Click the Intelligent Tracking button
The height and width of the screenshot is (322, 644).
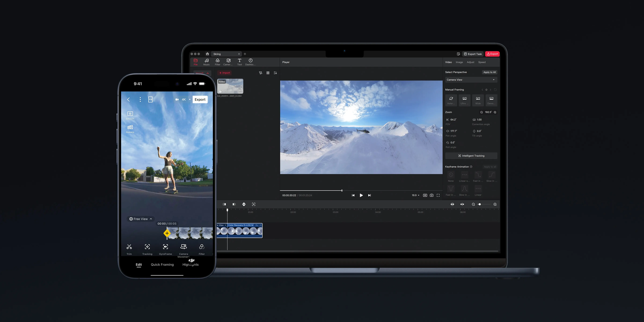[471, 156]
